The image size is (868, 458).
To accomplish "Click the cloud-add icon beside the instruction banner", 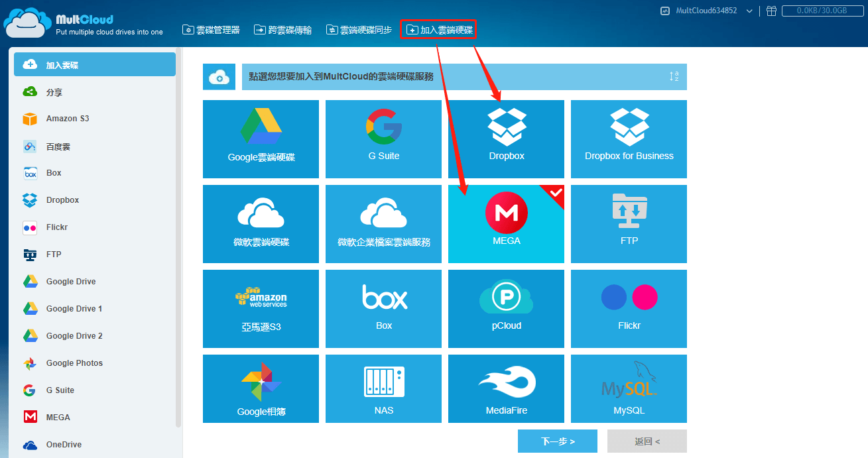I will click(x=219, y=77).
